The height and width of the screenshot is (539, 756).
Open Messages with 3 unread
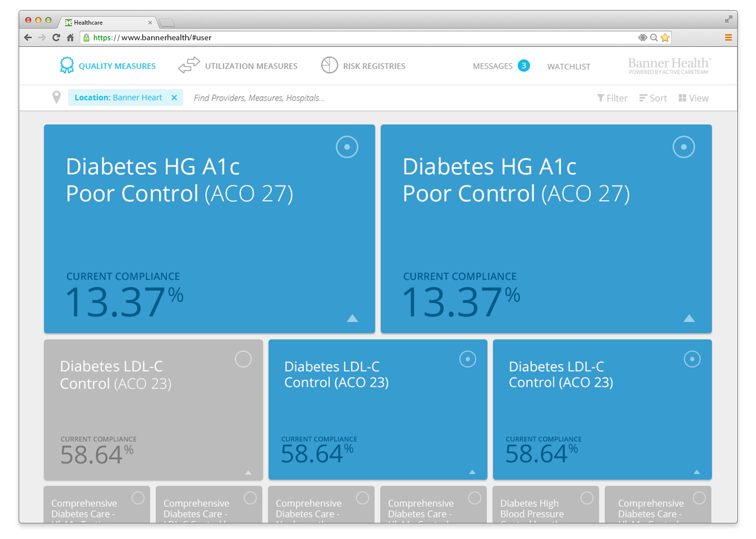click(x=501, y=66)
